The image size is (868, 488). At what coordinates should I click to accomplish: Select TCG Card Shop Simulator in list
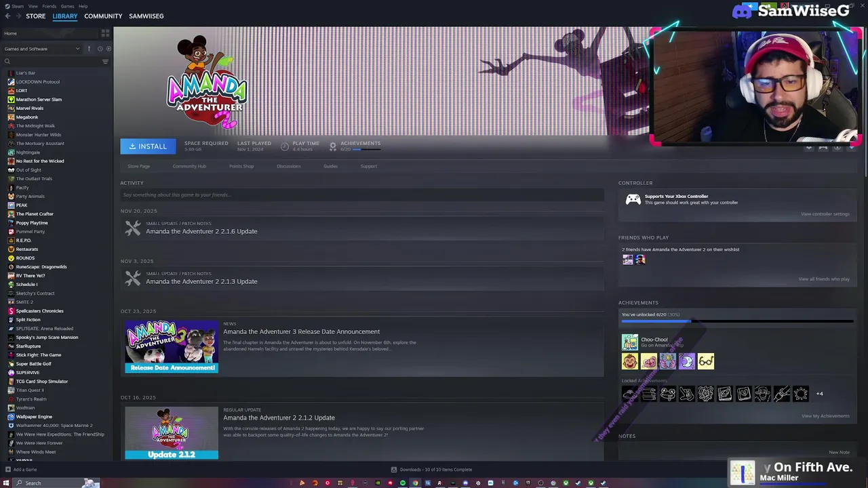click(41, 381)
